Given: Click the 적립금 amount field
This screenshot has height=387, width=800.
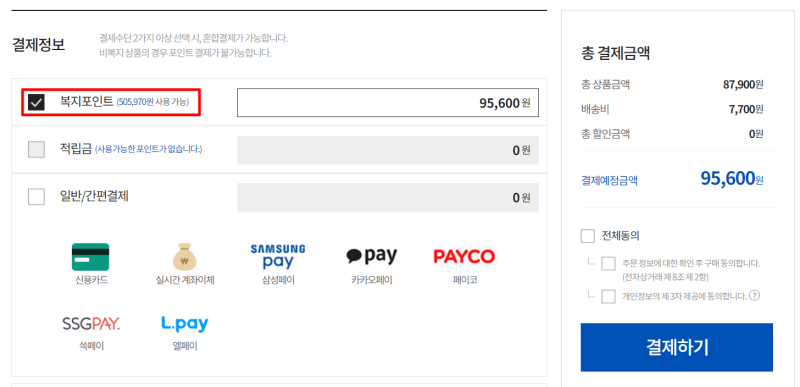Looking at the screenshot, I should pos(388,150).
